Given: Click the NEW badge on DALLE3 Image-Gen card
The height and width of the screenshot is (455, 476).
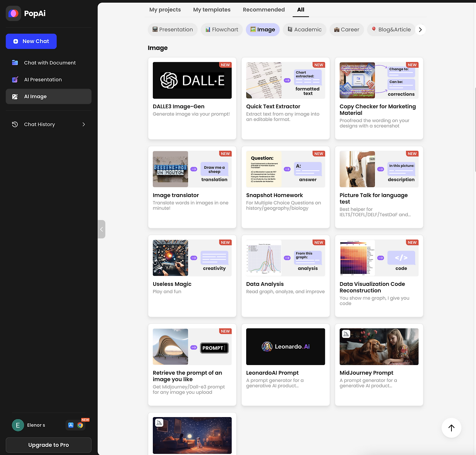Looking at the screenshot, I should [225, 65].
